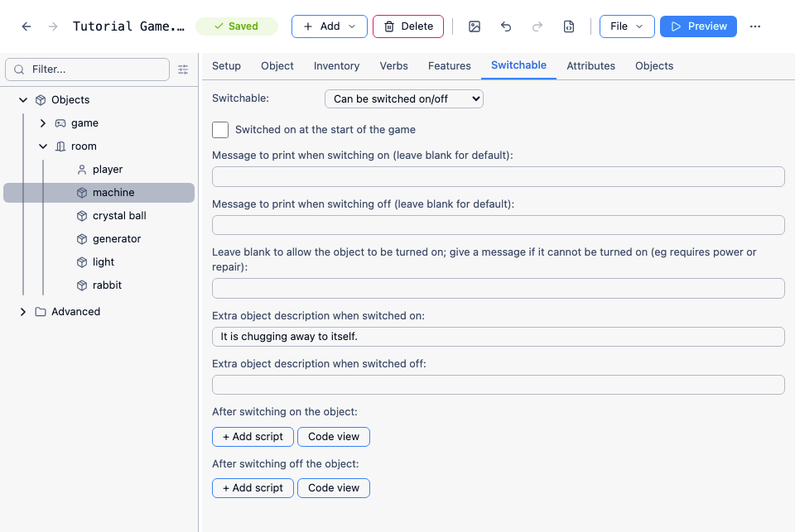The image size is (795, 532).
Task: Click the undo icon
Action: (x=506, y=26)
